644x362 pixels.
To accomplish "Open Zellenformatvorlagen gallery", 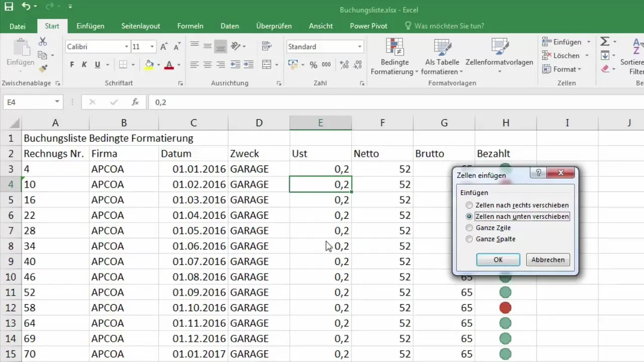I will [499, 57].
